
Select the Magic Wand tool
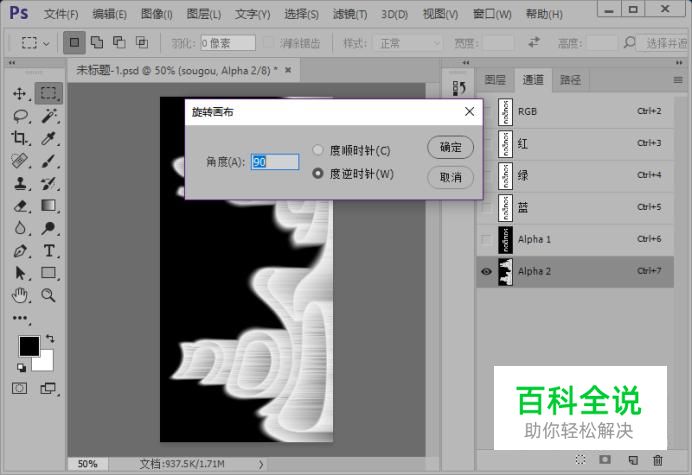[49, 116]
